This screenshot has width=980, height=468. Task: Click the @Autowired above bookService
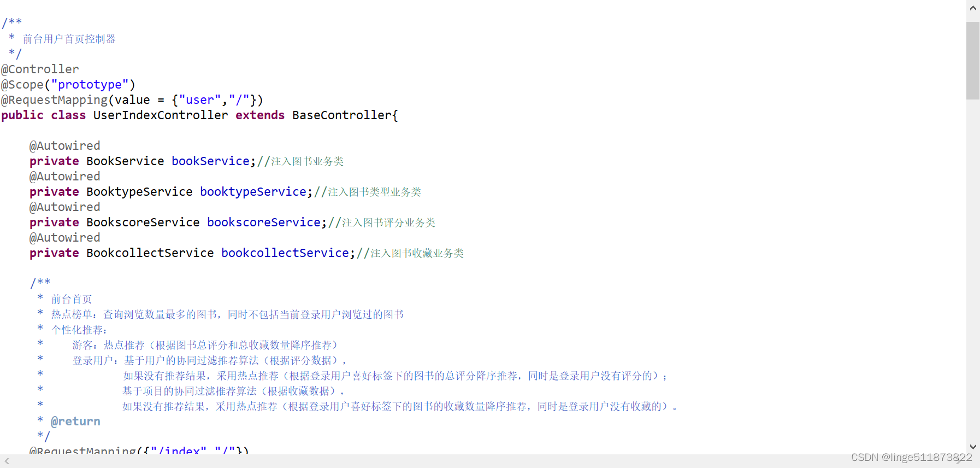(x=65, y=146)
